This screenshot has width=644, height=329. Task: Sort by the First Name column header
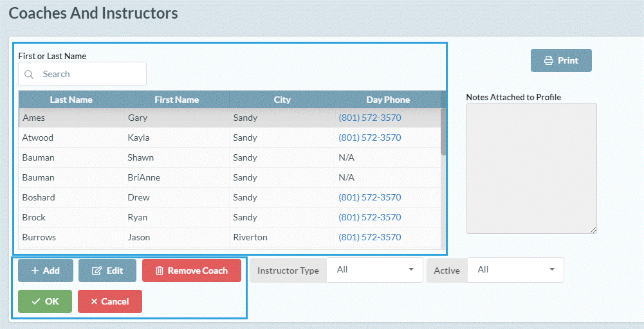pos(176,100)
